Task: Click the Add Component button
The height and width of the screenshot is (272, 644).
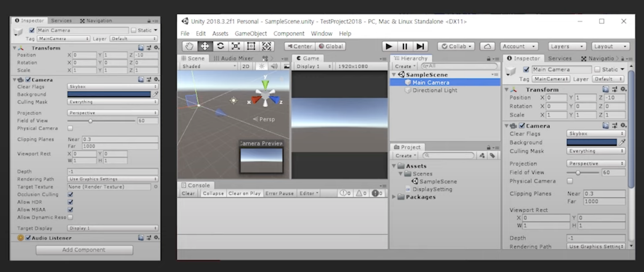Action: point(84,250)
